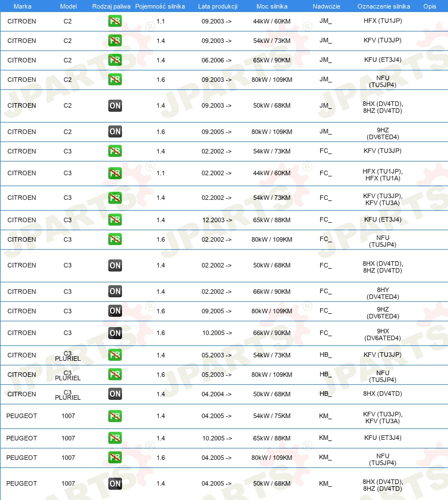Select 8HY (DV4TED4) engine code
The width and height of the screenshot is (448, 500).
[x=383, y=293]
